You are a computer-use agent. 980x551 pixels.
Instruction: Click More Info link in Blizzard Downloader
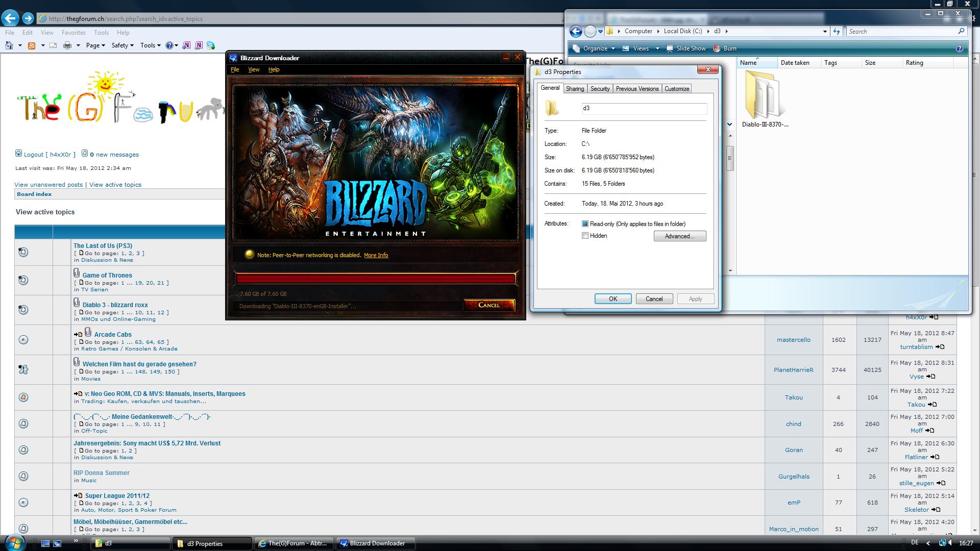coord(376,255)
